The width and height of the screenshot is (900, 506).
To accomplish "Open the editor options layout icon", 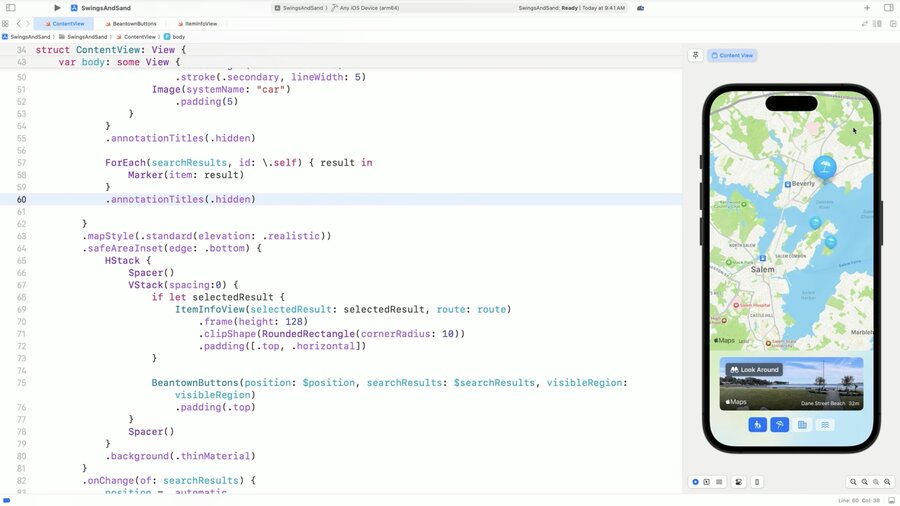I will (x=877, y=24).
